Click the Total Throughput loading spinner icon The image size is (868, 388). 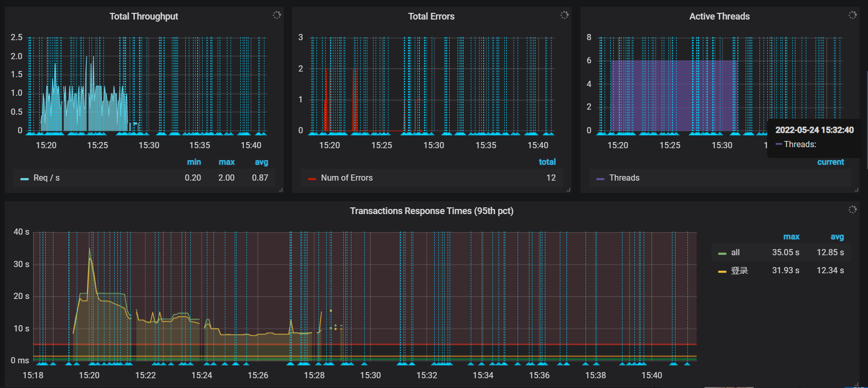[x=277, y=15]
